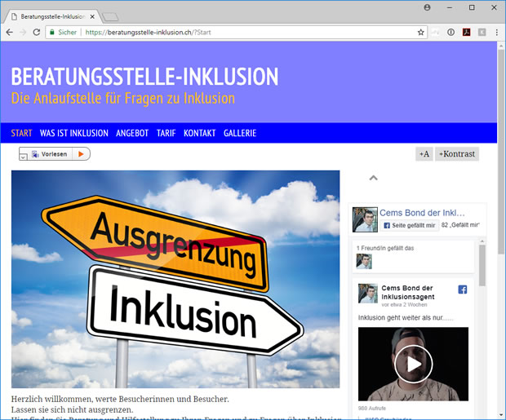
Task: Go back with browser back arrow
Action: [x=9, y=33]
